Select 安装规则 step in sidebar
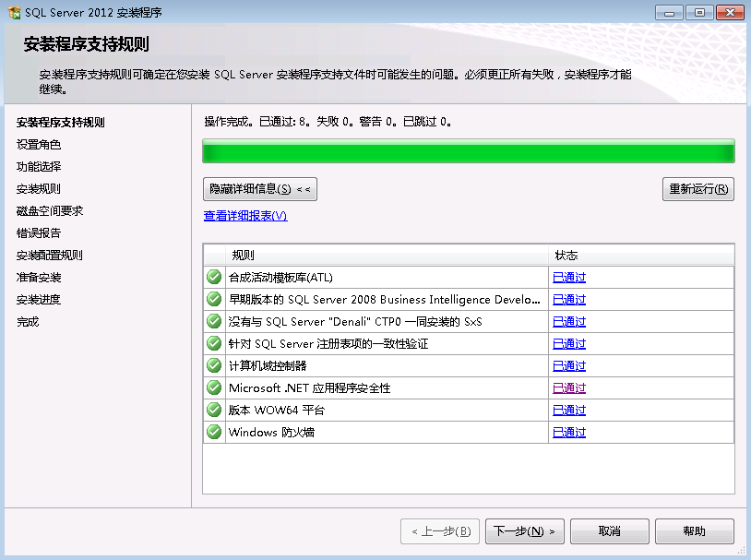The height and width of the screenshot is (560, 751). [39, 189]
